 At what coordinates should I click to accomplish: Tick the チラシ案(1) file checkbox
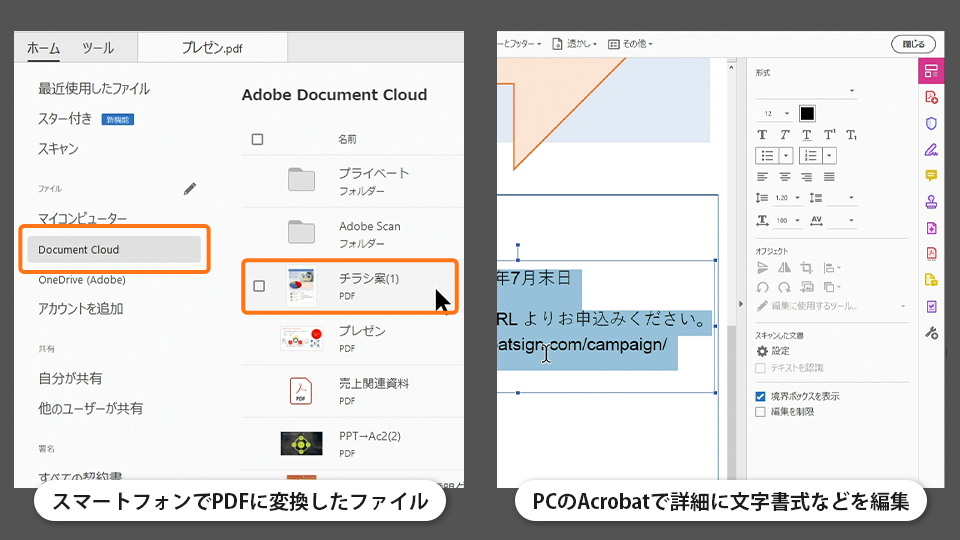pyautogui.click(x=259, y=286)
